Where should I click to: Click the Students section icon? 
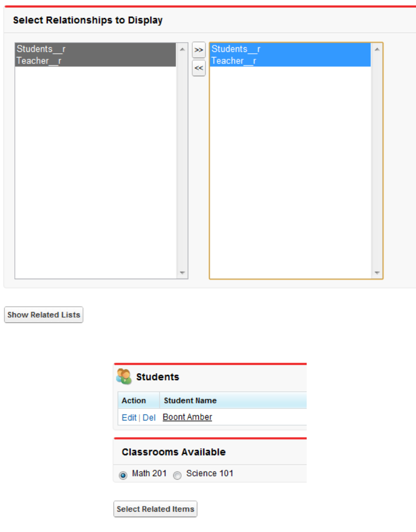point(124,376)
